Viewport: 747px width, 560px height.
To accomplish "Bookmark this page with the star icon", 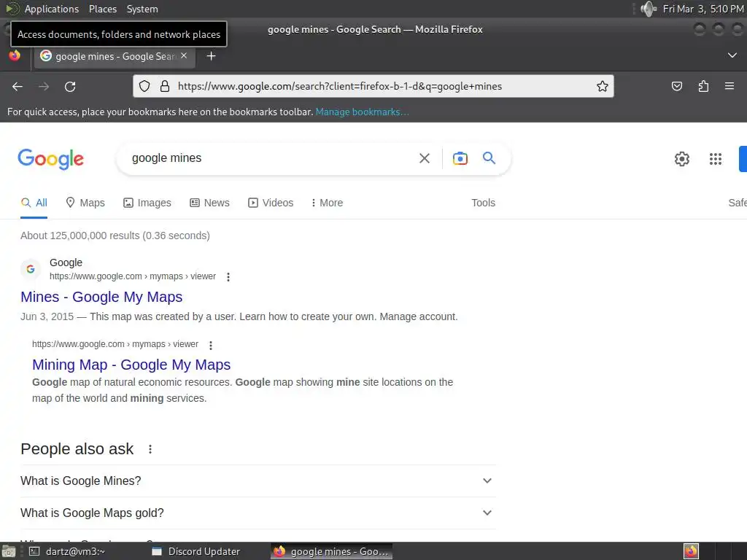I will tap(602, 86).
